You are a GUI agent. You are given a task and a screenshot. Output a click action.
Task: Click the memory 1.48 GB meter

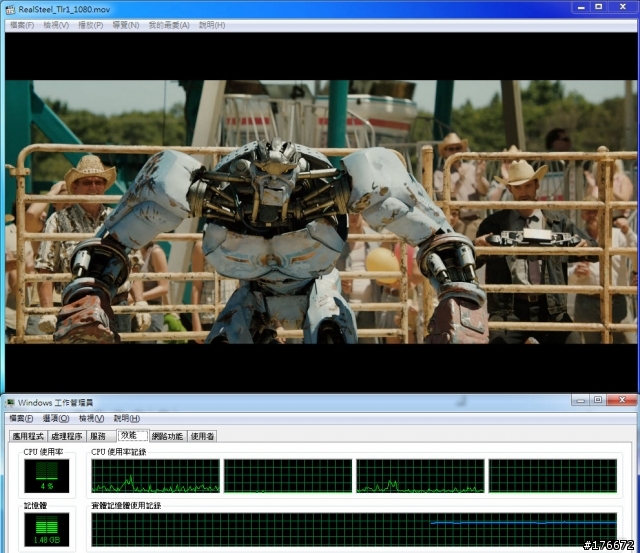(47, 530)
